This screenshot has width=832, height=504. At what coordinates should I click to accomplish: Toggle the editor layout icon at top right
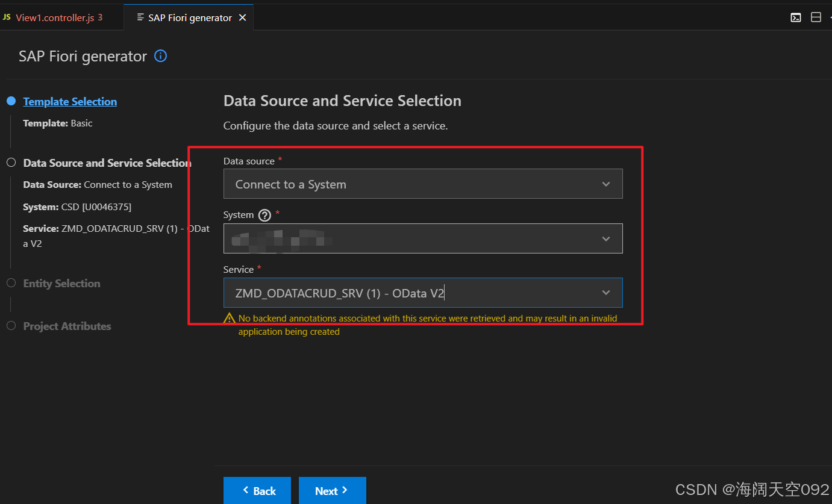[816, 17]
